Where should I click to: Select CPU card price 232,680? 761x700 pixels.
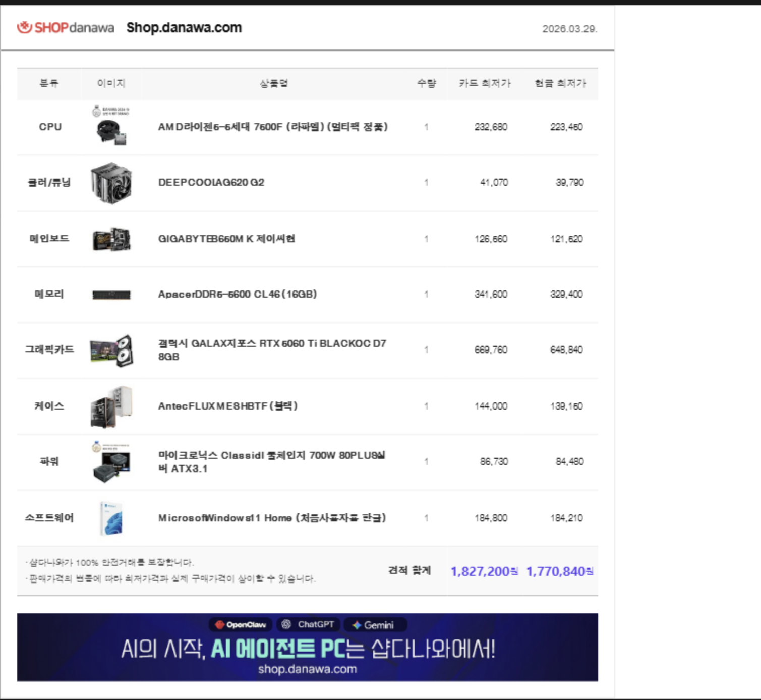(x=491, y=127)
